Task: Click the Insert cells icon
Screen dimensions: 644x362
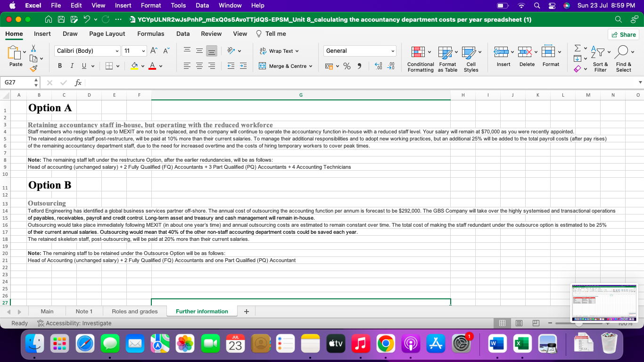Action: click(501, 52)
